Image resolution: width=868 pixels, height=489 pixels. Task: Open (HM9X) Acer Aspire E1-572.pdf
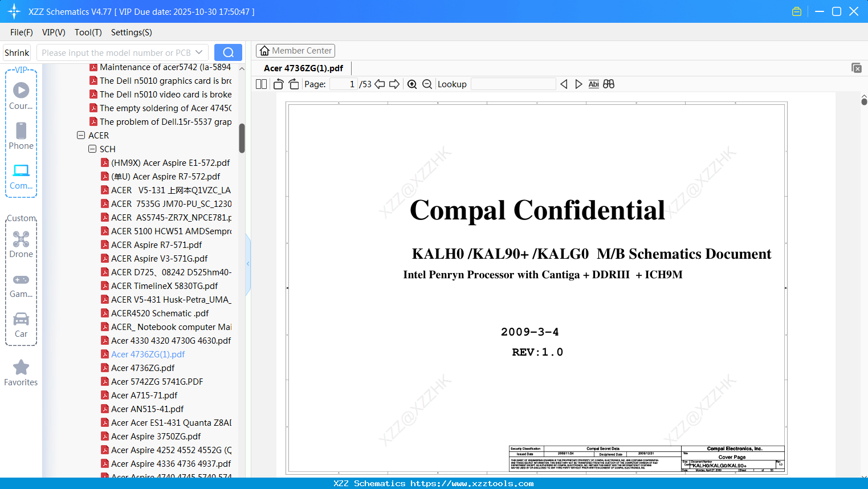tap(165, 163)
